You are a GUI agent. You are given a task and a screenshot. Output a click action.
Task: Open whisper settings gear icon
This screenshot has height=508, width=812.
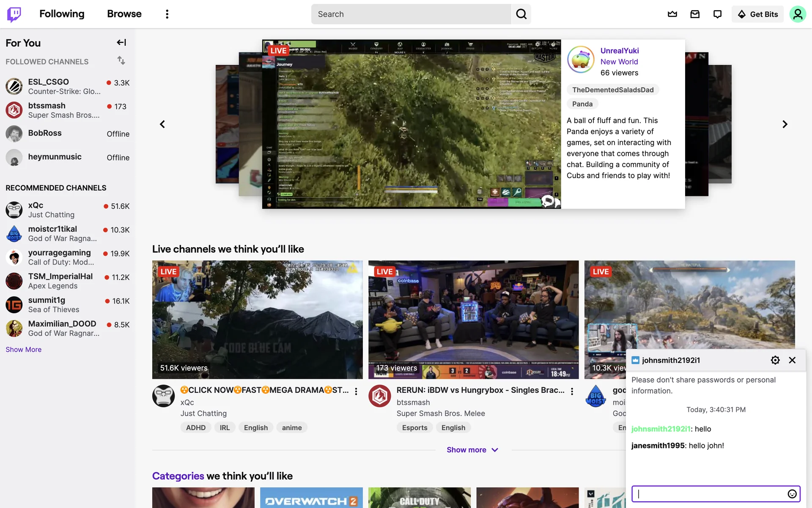click(775, 360)
